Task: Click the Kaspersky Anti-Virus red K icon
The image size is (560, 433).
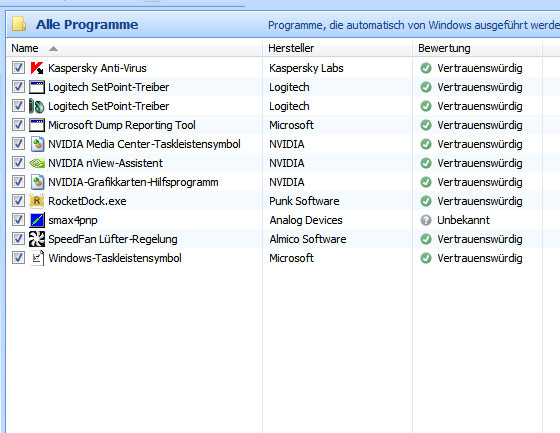Action: point(37,68)
